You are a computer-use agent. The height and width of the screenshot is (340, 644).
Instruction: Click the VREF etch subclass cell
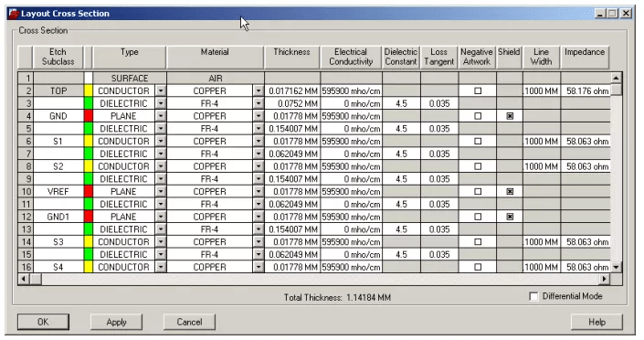[58, 192]
